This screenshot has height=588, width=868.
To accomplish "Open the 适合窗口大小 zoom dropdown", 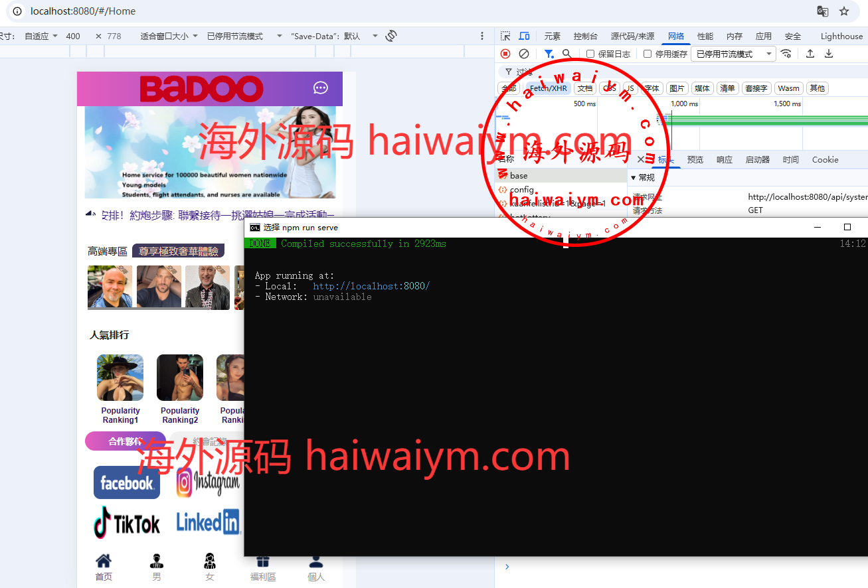I will (x=169, y=36).
